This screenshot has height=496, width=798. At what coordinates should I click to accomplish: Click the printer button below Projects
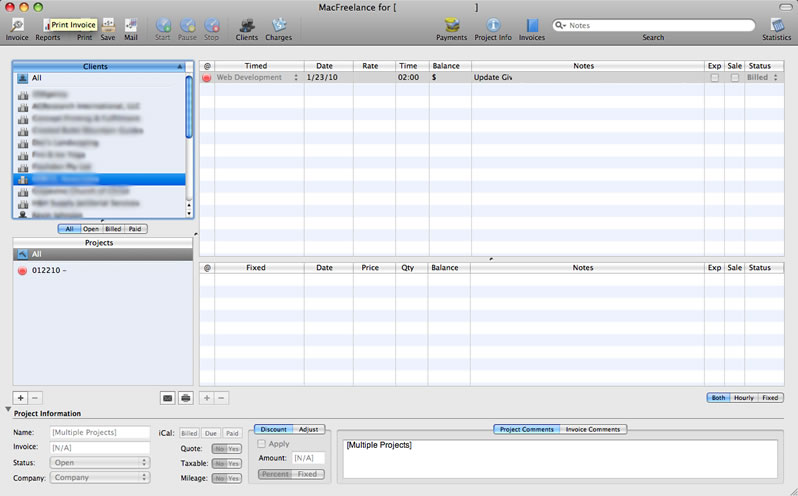(186, 398)
